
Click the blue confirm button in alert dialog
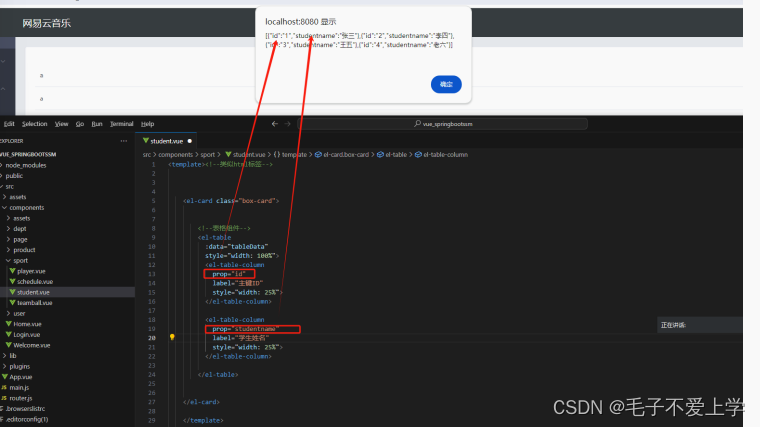(446, 84)
